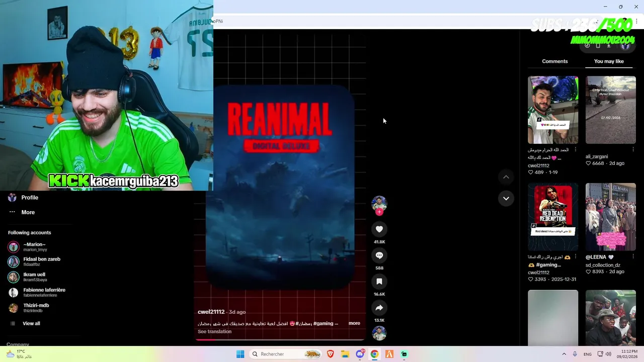Viewport: 644px width, 362px height.
Task: Open the orange A app on taskbar
Action: pos(389,354)
